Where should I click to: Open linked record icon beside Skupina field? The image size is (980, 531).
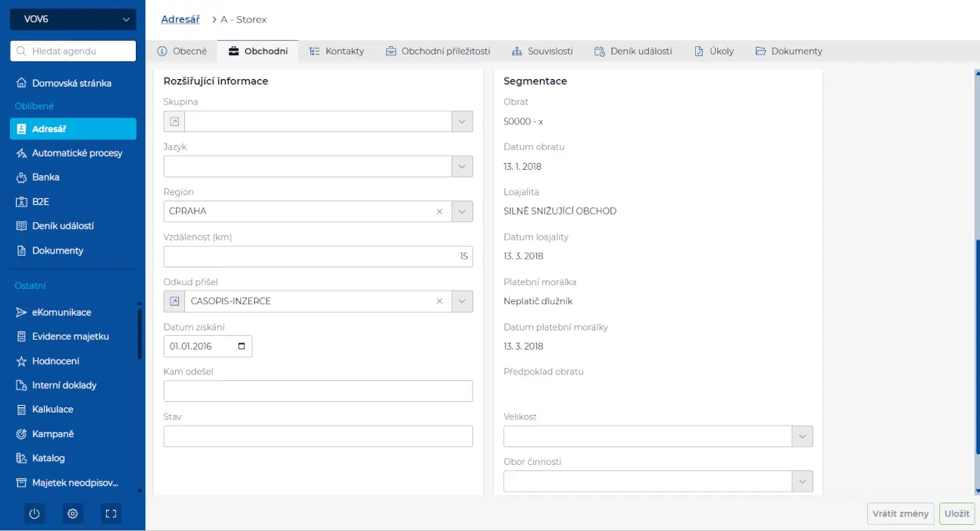[174, 121]
